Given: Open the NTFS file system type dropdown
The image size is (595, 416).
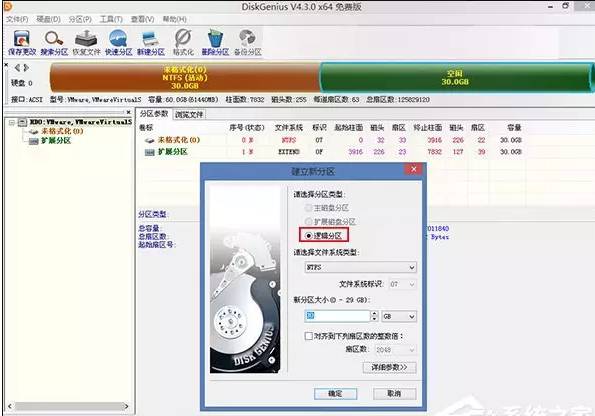Looking at the screenshot, I should pos(360,267).
